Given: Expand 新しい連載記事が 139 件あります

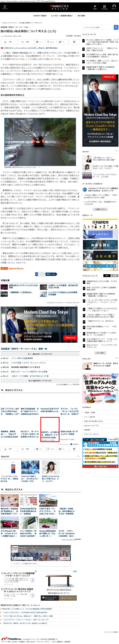Looking at the screenshot, I should tap(40, 354).
